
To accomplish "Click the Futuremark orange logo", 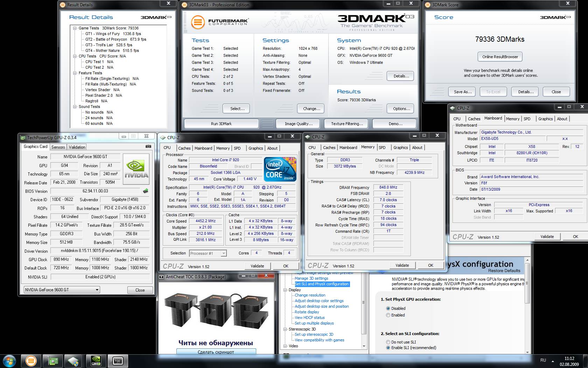I will (198, 22).
